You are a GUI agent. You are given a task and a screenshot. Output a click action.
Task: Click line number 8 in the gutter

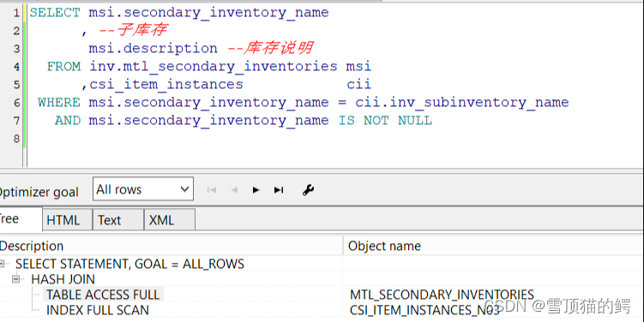pos(16,139)
